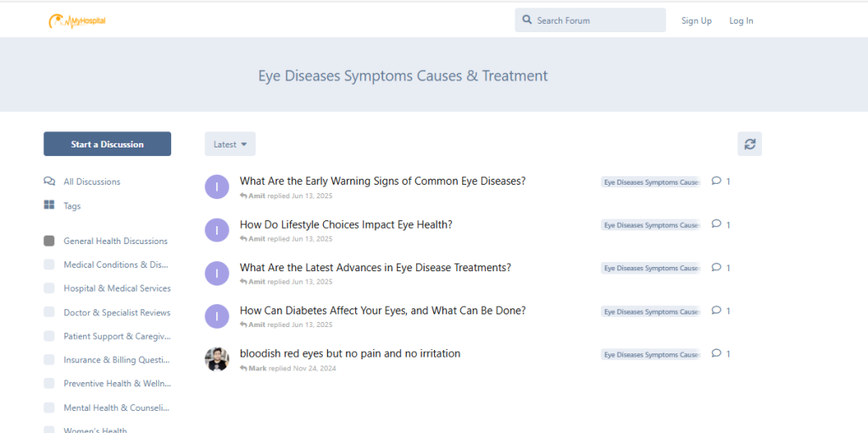Select Hospital & Medical Services tag
This screenshot has height=433, width=868.
click(x=117, y=288)
